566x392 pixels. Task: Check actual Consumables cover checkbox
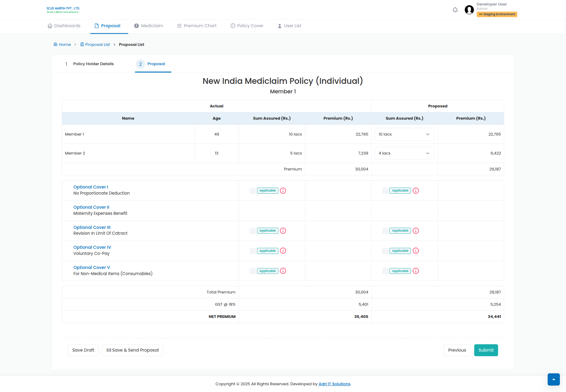(x=253, y=271)
